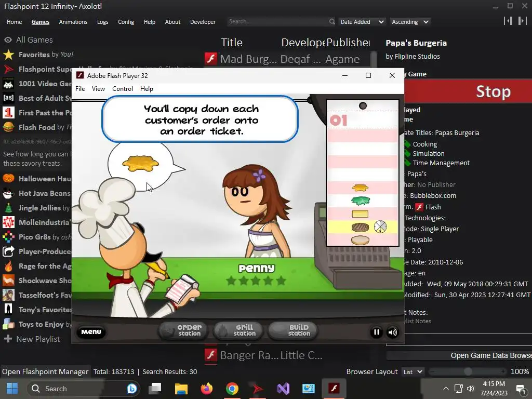The image size is (532, 399).
Task: Click the game's Menu button
Action: pyautogui.click(x=91, y=332)
